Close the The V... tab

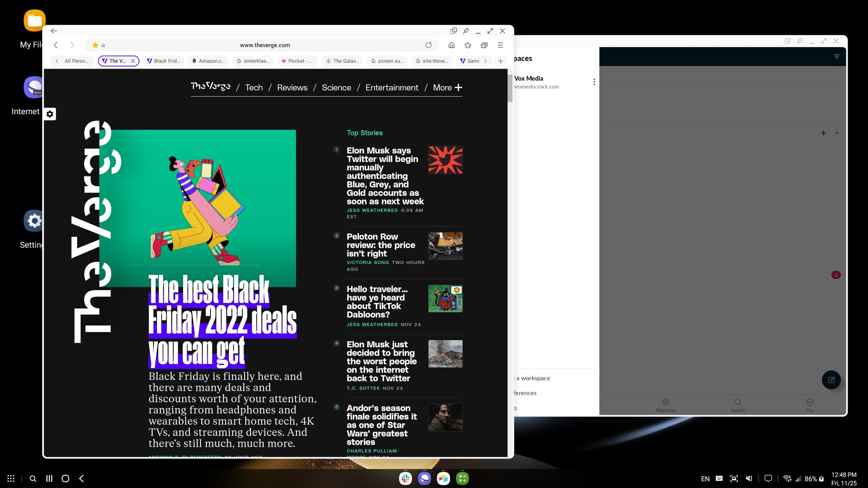[133, 61]
